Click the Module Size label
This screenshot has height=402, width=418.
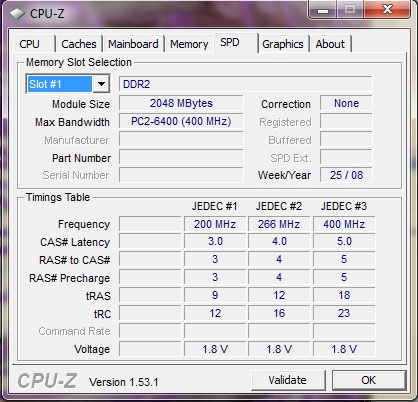[81, 104]
